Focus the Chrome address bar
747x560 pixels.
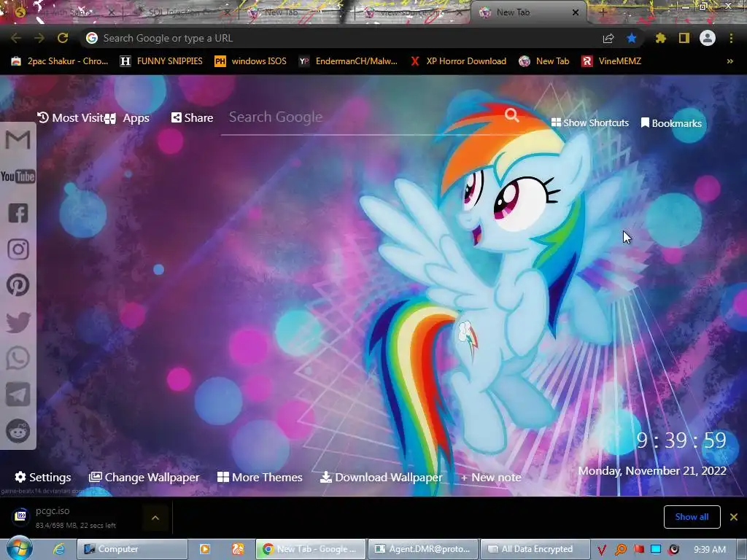[343, 38]
